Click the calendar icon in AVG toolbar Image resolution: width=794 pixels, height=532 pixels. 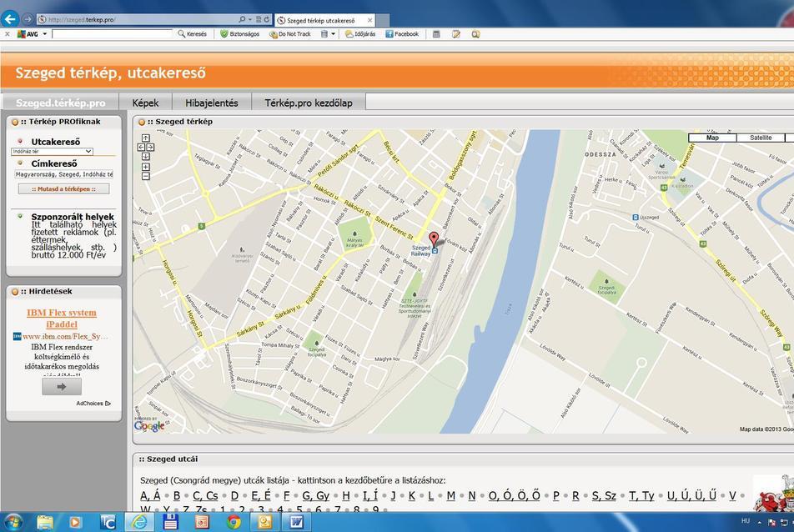[x=436, y=34]
